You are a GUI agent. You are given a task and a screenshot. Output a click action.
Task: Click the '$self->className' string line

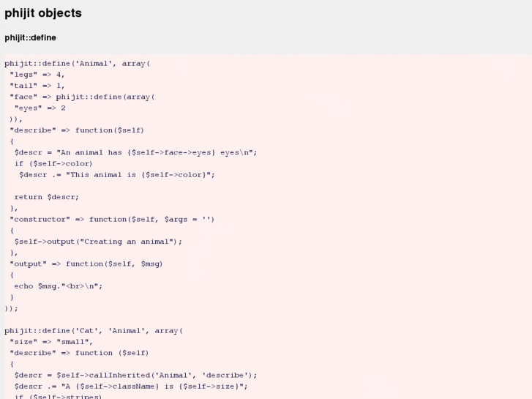pyautogui.click(x=131, y=386)
